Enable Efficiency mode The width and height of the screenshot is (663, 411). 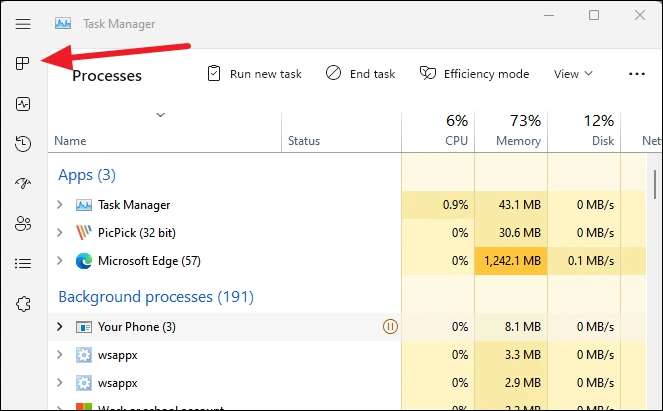coord(474,74)
